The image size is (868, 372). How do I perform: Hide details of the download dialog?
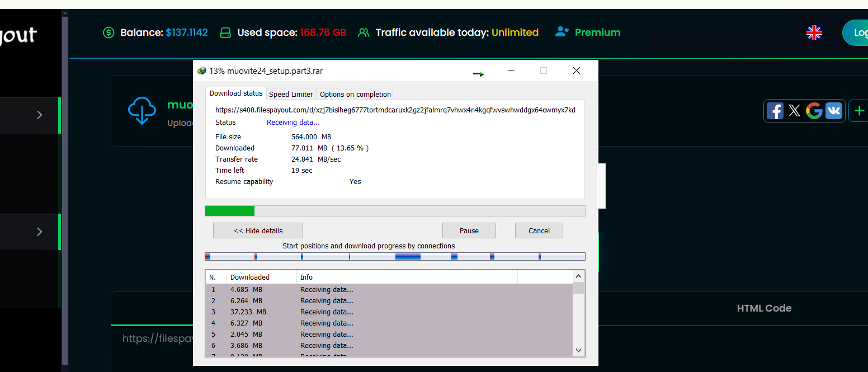[258, 230]
